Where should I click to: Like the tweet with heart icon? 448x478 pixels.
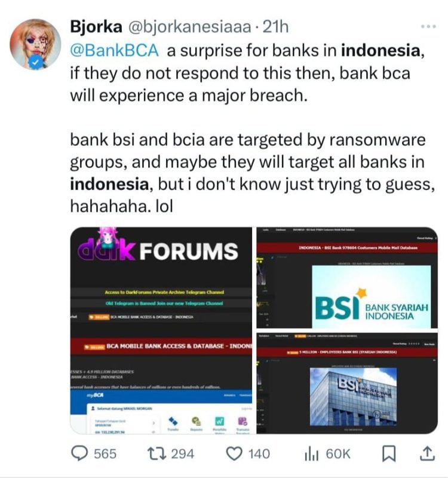234,454
